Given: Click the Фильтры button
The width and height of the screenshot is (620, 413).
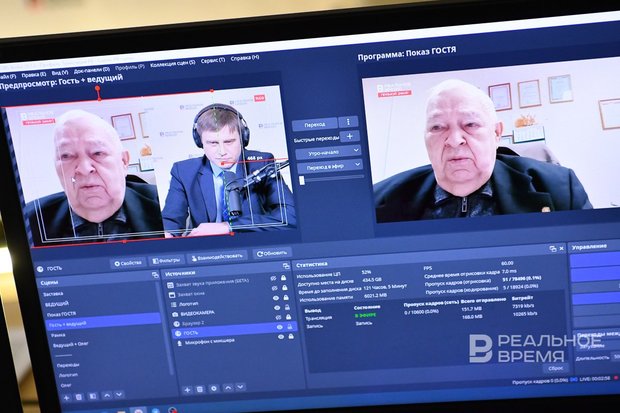Looking at the screenshot, I should (166, 259).
